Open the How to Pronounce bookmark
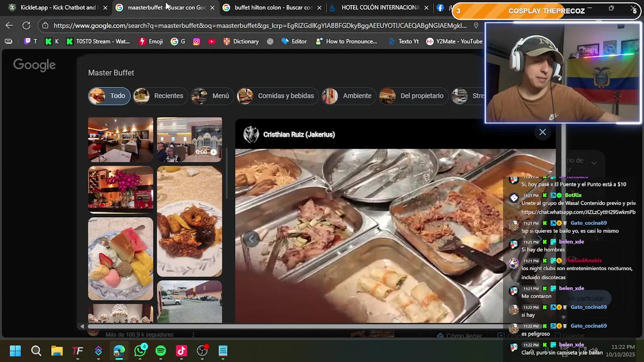Viewport: 644px width, 362px height. (x=346, y=41)
